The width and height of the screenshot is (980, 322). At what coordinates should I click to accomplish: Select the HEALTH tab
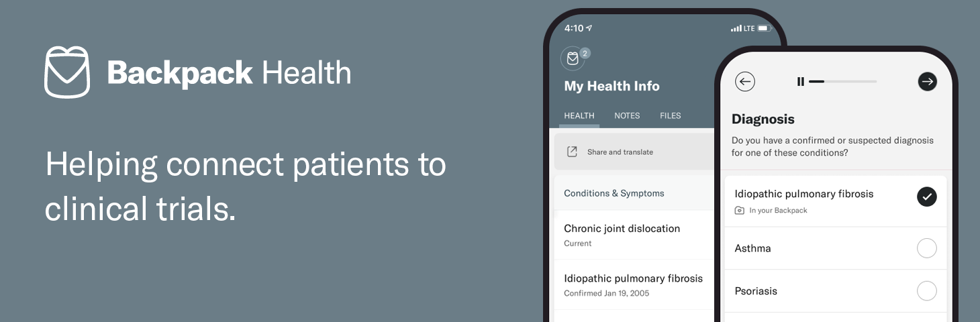[579, 115]
